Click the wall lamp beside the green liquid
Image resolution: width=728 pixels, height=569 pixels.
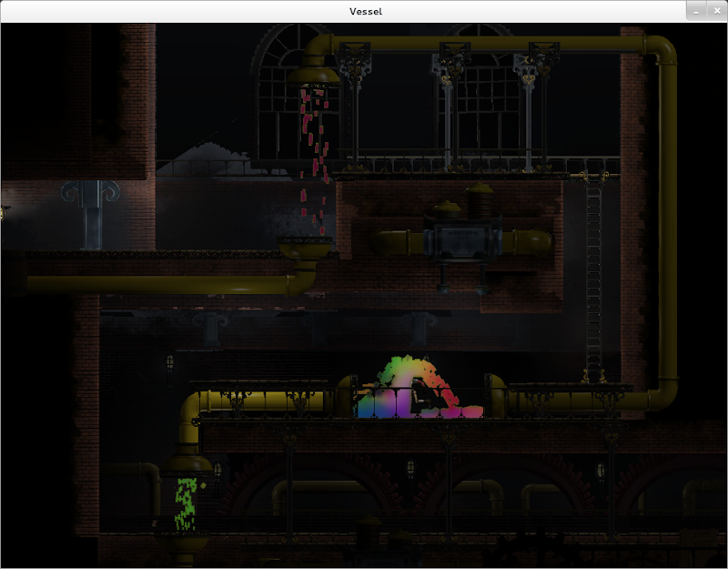click(x=217, y=471)
